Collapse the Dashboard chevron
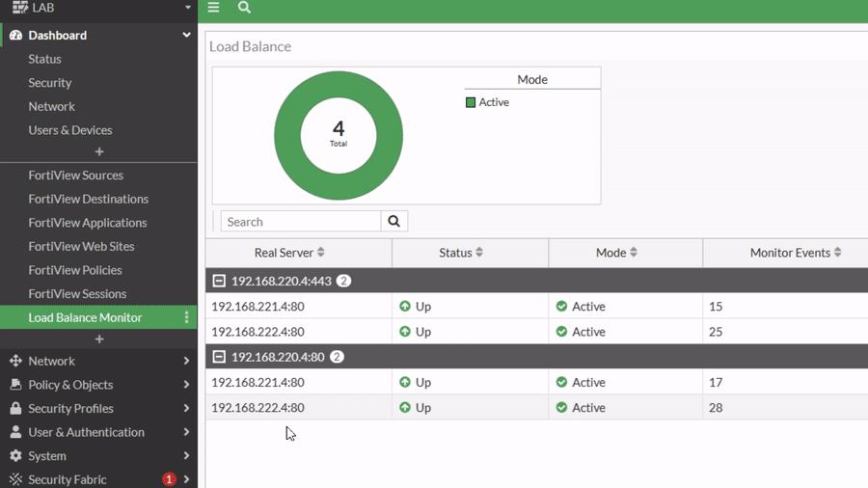The height and width of the screenshot is (488, 868). point(186,35)
